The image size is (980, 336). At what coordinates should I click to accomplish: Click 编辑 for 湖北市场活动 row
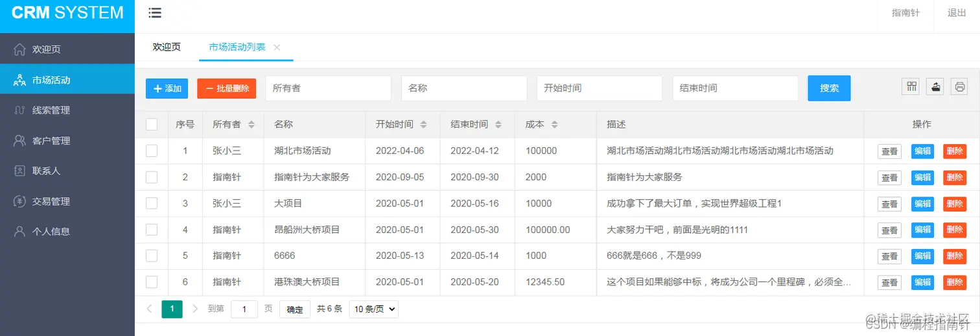tap(922, 151)
